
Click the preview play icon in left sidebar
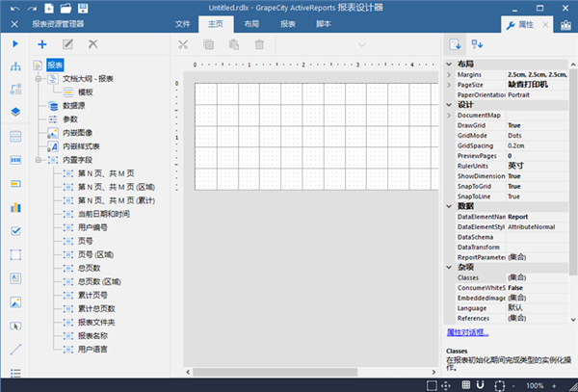[15, 43]
